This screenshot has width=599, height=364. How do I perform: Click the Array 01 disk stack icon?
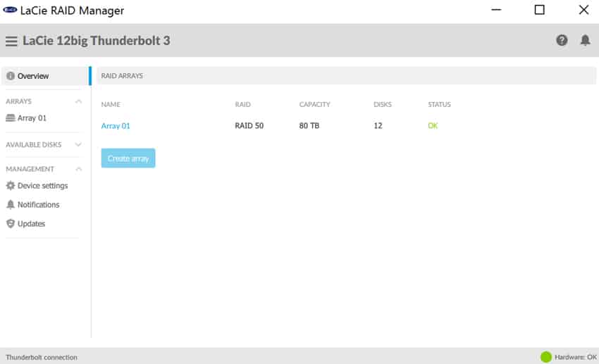tap(11, 118)
